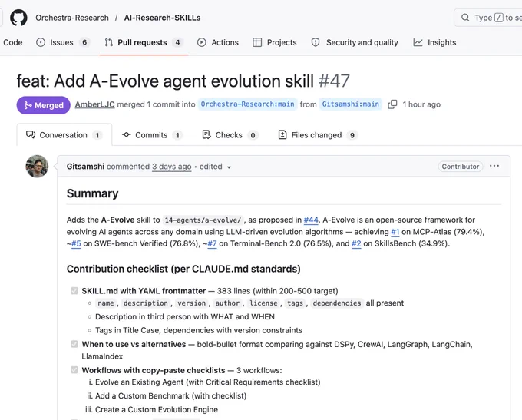Click the Conversation speech bubble icon
The height and width of the screenshot is (420, 522).
click(31, 134)
